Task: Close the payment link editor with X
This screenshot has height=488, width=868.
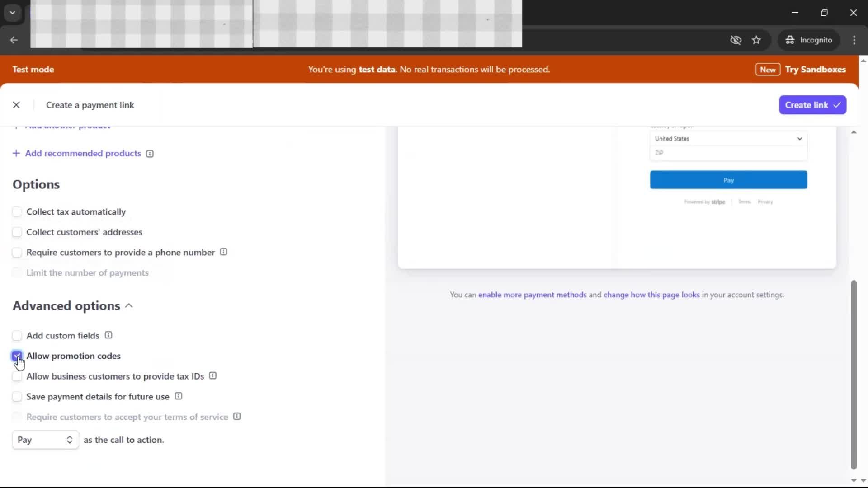Action: [16, 105]
